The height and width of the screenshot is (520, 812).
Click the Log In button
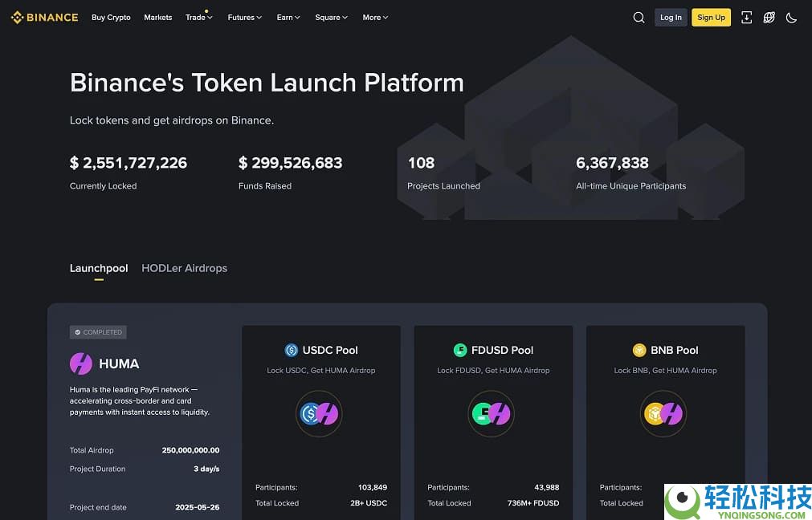point(671,18)
